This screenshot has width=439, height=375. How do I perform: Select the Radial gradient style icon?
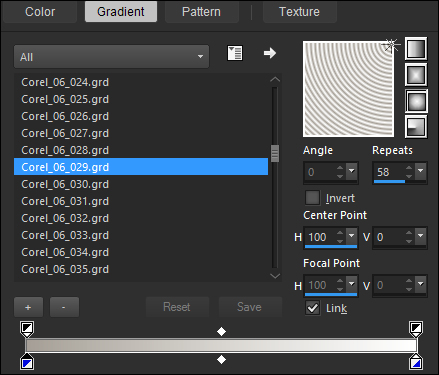pos(416,127)
